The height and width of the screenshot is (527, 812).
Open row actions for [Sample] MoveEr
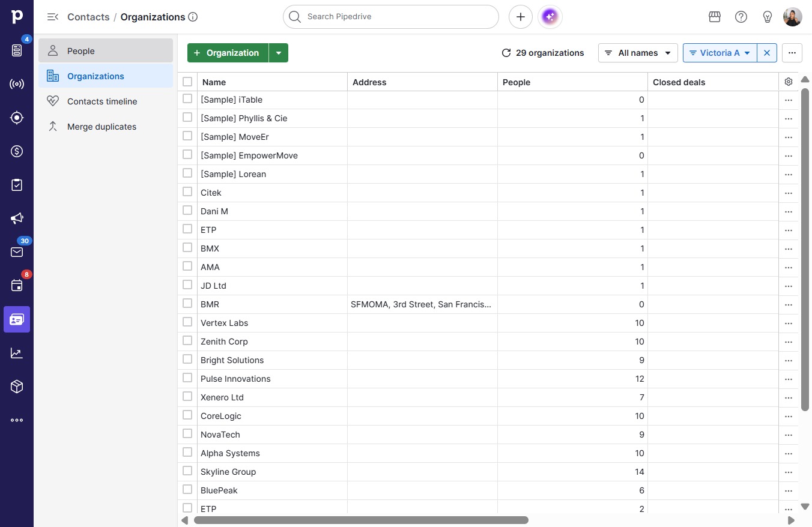789,137
